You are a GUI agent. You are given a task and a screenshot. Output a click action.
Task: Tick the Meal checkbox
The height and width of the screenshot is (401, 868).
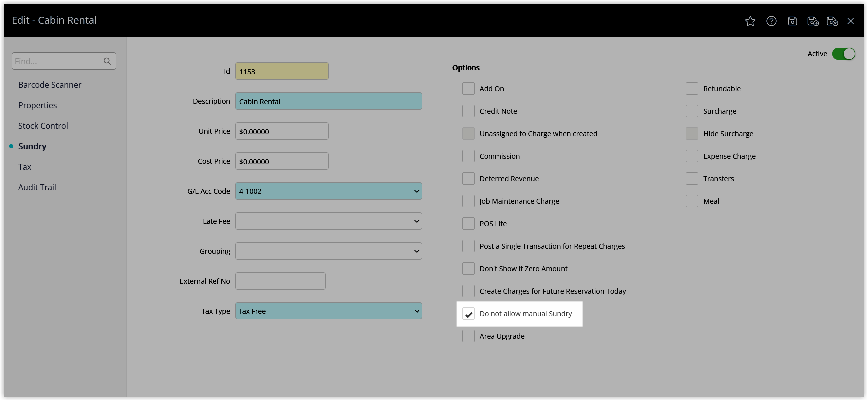[692, 201]
